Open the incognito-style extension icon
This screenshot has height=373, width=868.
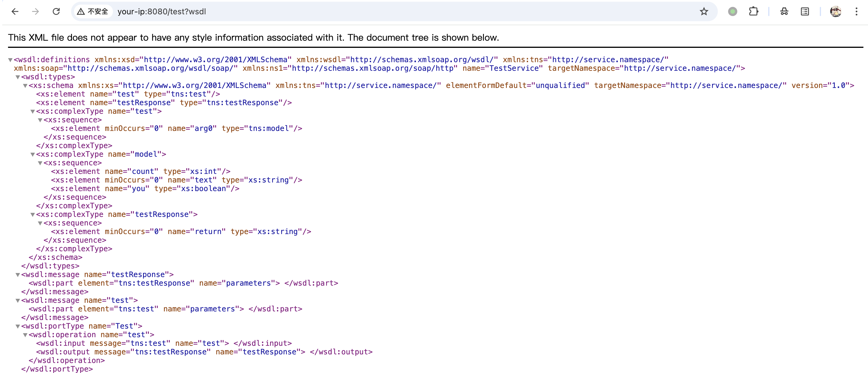tap(784, 11)
